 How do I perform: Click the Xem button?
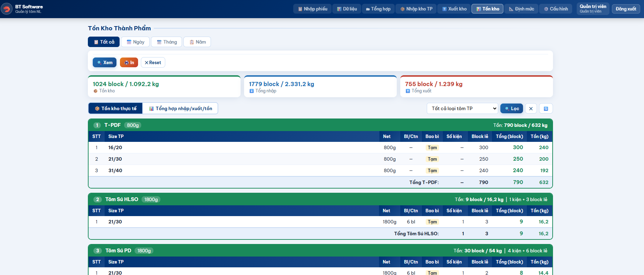105,63
